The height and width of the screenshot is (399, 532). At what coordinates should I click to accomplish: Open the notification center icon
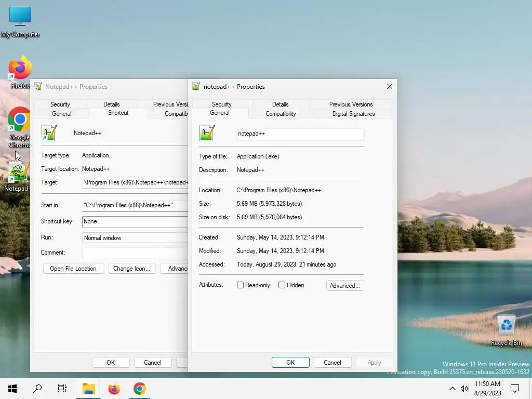click(x=515, y=389)
